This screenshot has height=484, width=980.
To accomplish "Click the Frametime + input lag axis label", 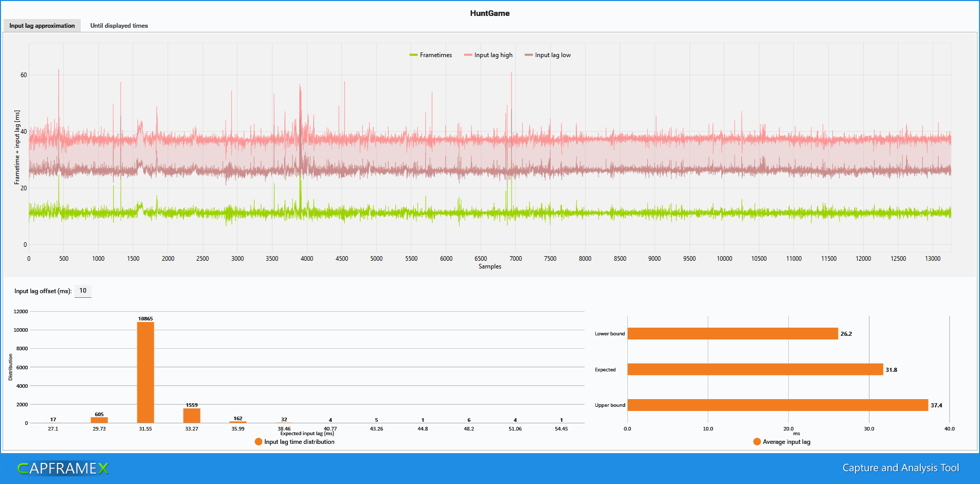I will 17,147.
